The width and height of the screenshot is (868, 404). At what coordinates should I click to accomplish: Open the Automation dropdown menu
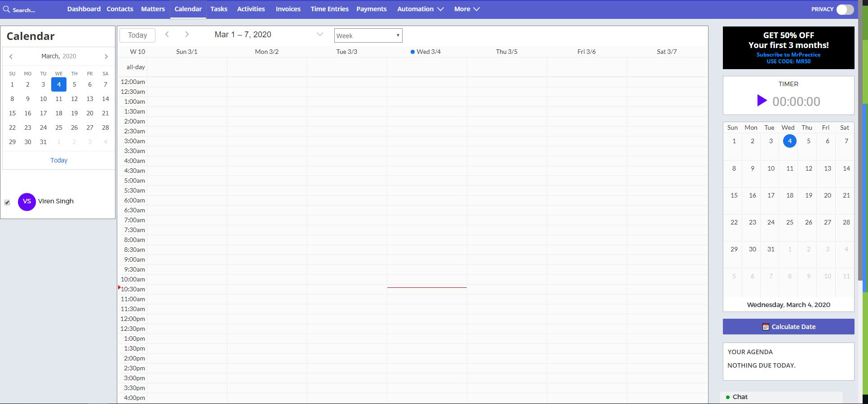tap(420, 9)
